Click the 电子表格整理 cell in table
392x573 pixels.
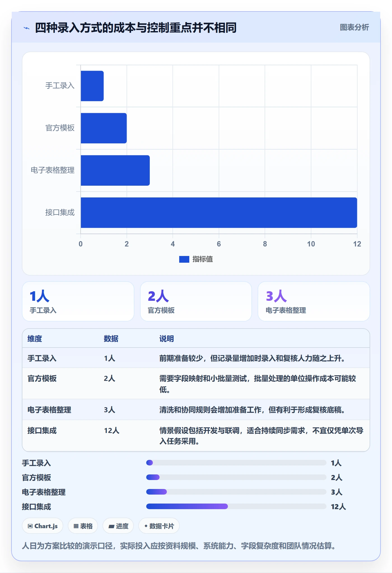pos(49,410)
